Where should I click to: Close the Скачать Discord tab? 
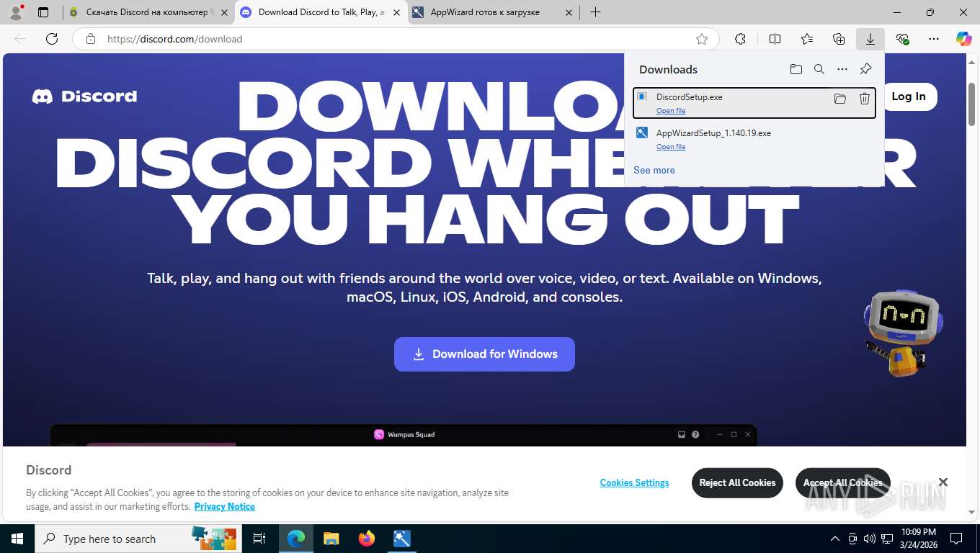pyautogui.click(x=224, y=12)
